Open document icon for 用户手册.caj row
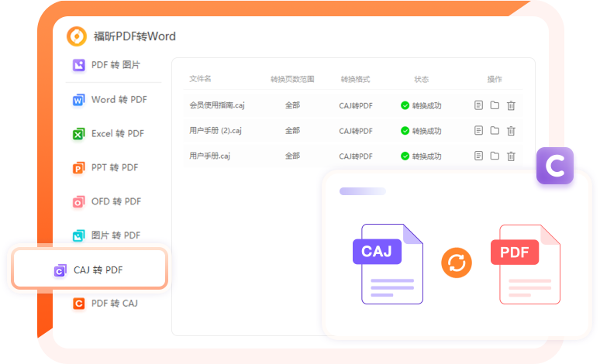This screenshot has width=600, height=364. tap(479, 156)
